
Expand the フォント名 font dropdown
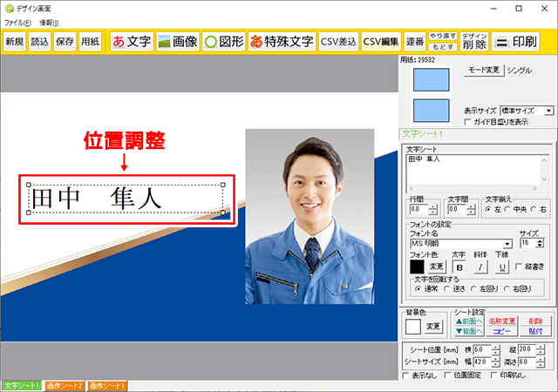point(506,245)
